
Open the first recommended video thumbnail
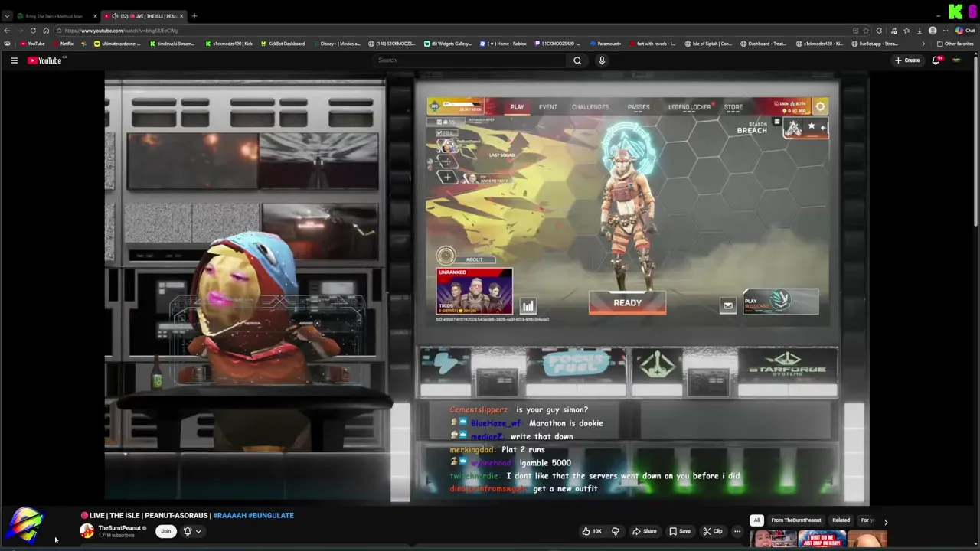click(773, 540)
